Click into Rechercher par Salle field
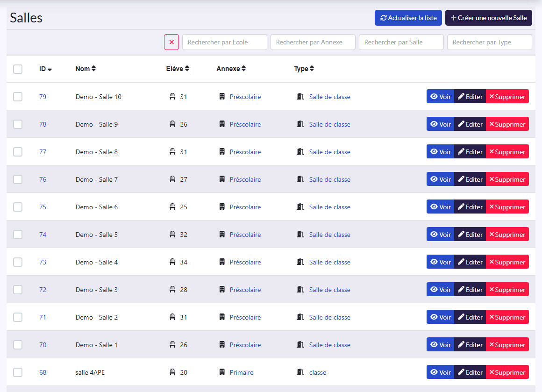 click(x=401, y=42)
